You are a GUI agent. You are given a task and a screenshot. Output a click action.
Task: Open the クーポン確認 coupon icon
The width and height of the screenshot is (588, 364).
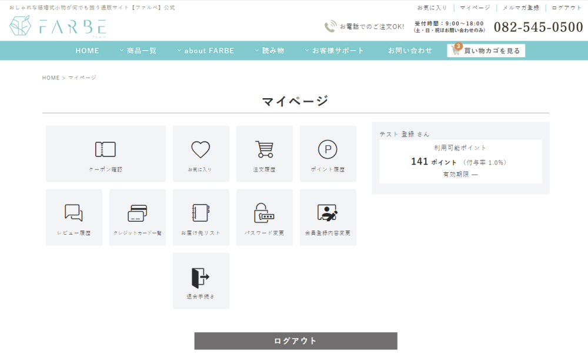point(105,150)
